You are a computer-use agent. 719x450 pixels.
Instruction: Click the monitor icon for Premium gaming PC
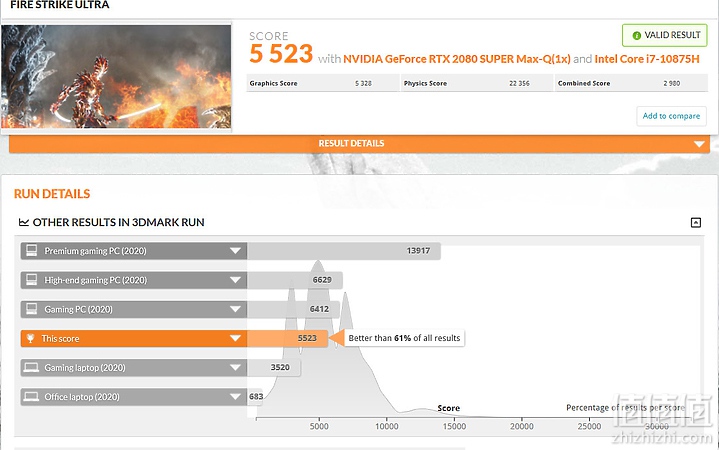pos(31,250)
